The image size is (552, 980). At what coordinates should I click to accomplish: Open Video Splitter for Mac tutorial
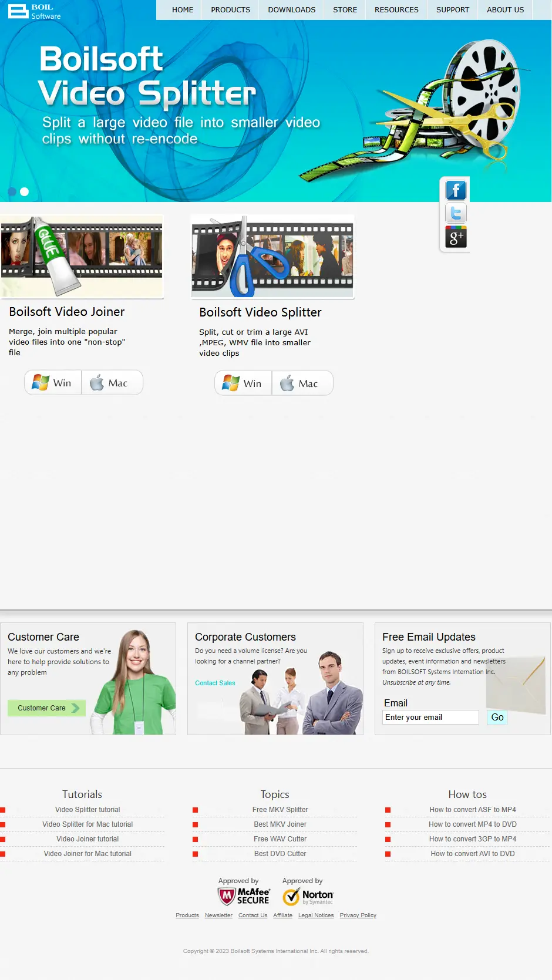point(87,824)
